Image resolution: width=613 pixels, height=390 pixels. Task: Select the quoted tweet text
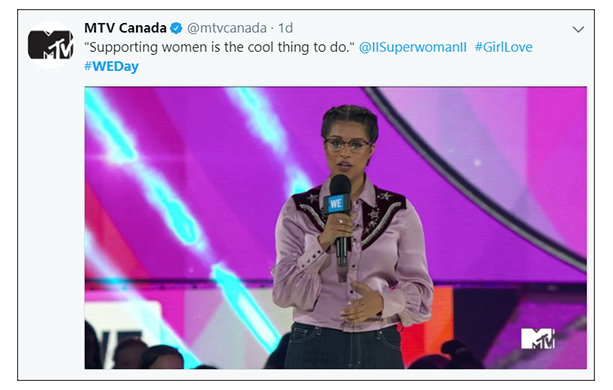click(x=219, y=47)
